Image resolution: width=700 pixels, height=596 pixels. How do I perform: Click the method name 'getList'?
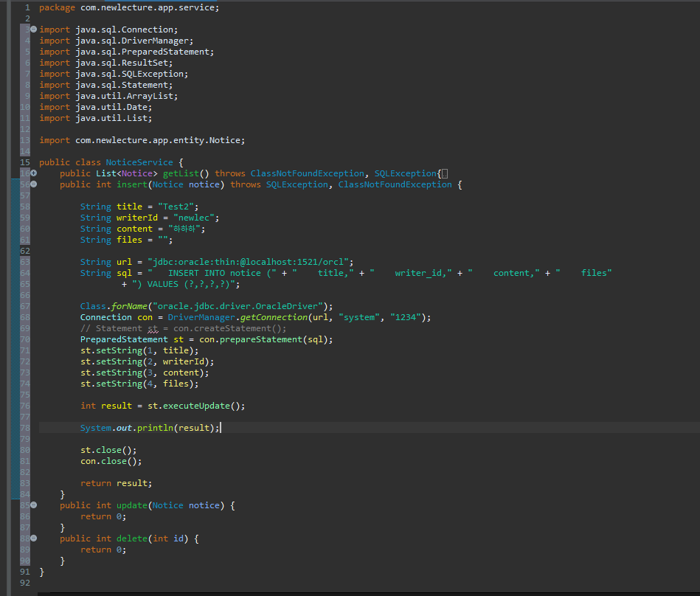pos(181,173)
